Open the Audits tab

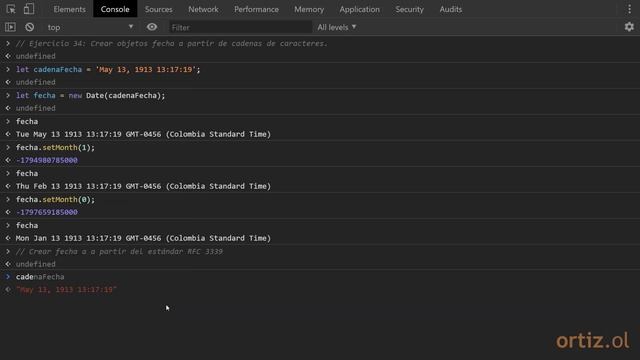pos(451,9)
